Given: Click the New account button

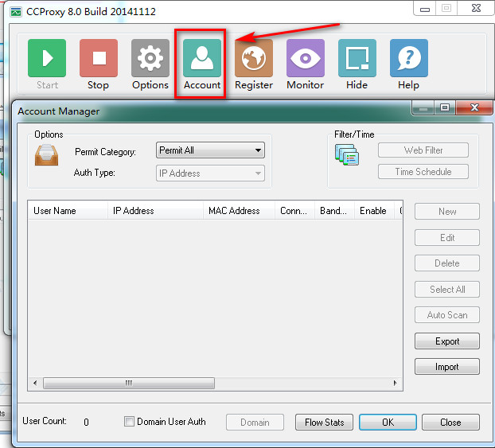Looking at the screenshot, I should point(447,211).
